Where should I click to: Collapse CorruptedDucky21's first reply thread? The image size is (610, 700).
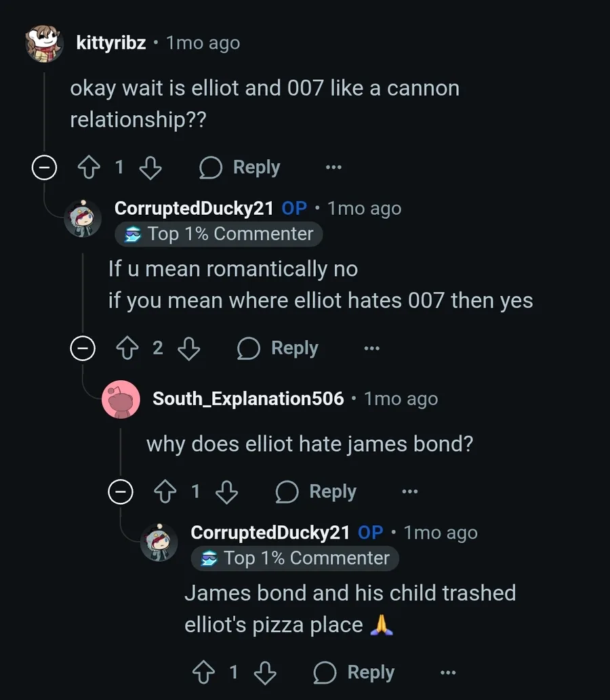point(83,348)
